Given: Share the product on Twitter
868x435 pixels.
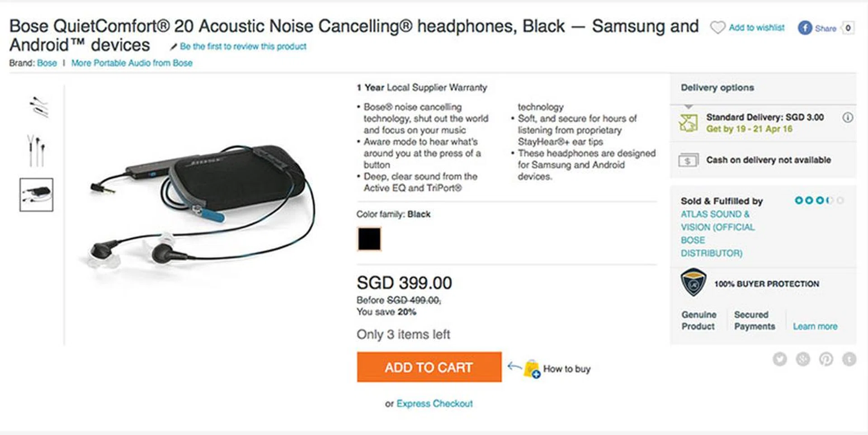Looking at the screenshot, I should [x=780, y=359].
